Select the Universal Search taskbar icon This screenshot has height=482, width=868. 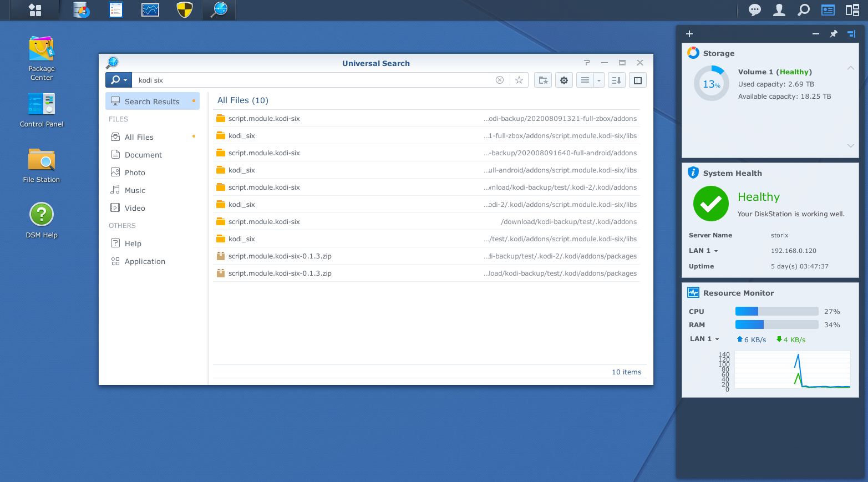coord(220,10)
